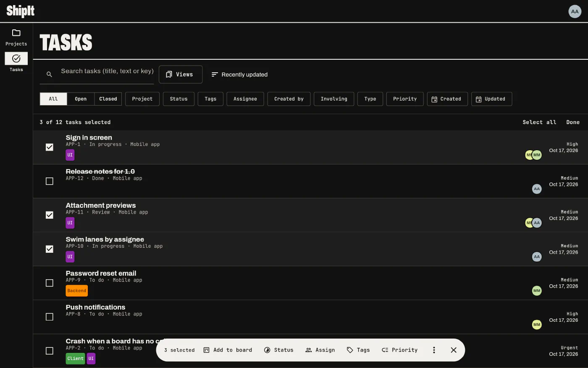Image resolution: width=588 pixels, height=368 pixels.
Task: Click Select all tasks
Action: click(539, 122)
